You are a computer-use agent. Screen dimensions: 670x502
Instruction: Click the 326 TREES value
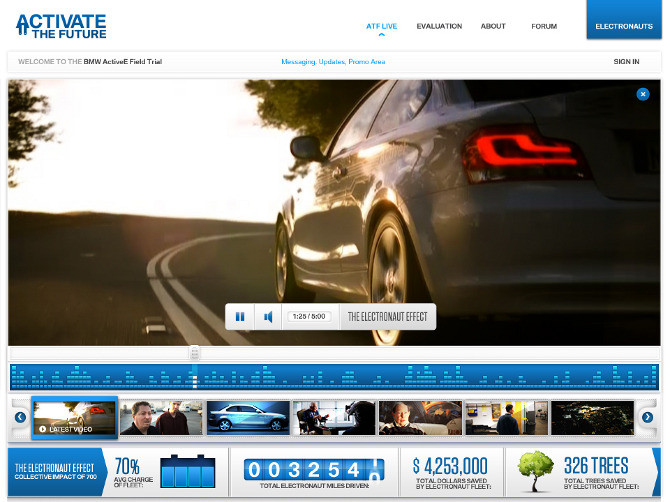596,466
